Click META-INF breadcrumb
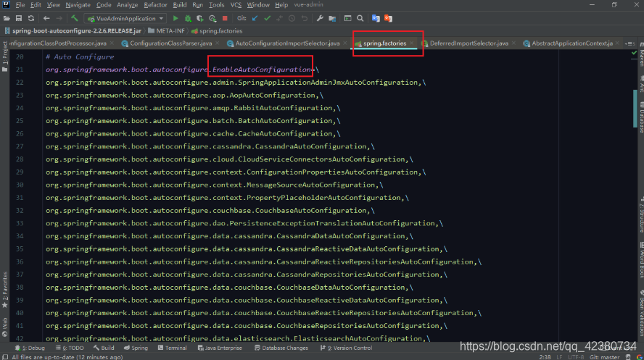This screenshot has height=360, width=644. (166, 30)
